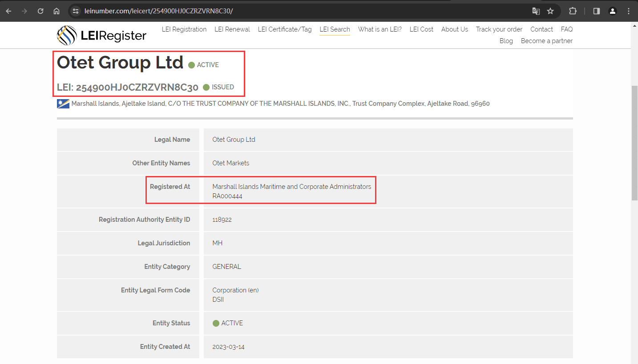Image resolution: width=638 pixels, height=364 pixels.
Task: Click the value 118922
Action: coord(222,220)
